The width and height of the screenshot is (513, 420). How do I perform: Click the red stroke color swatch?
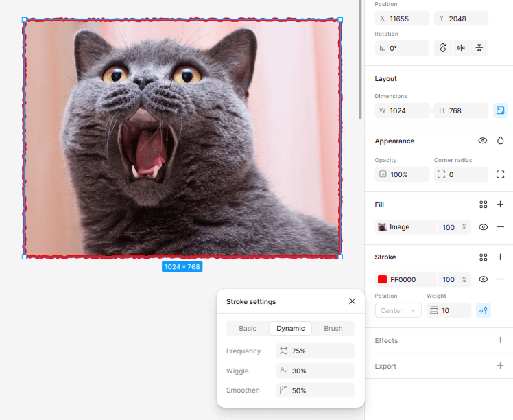click(383, 279)
